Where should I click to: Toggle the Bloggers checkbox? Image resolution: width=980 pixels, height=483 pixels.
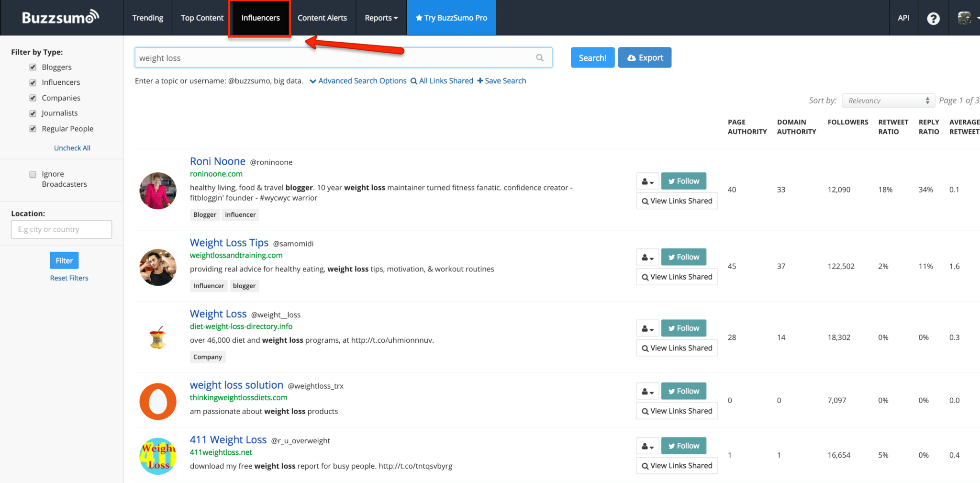33,67
